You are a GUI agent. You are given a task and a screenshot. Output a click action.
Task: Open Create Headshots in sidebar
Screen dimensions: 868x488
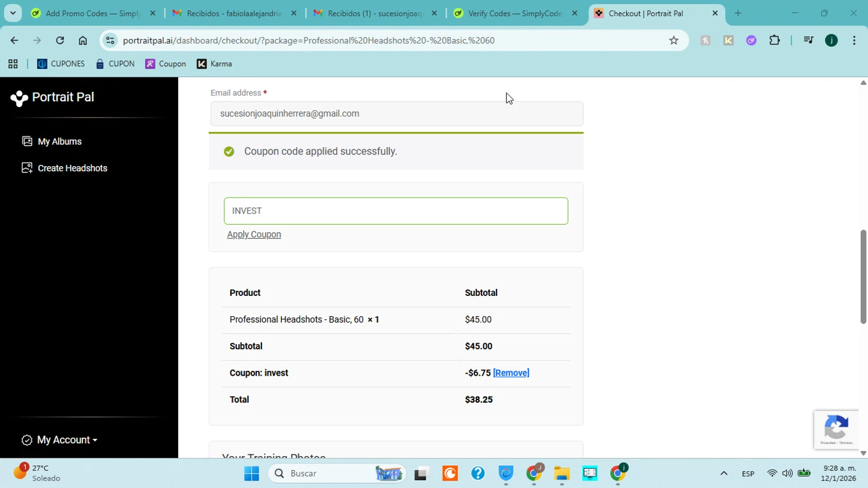tap(72, 168)
